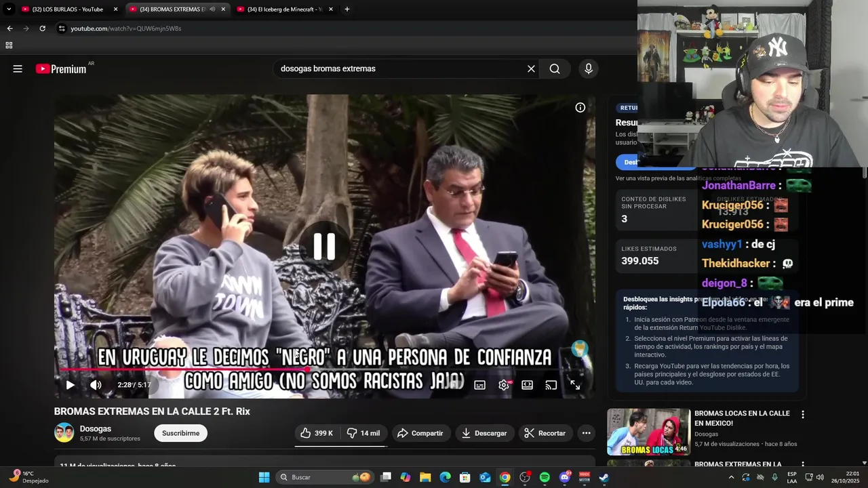Viewport: 868px width, 488px height.
Task: Open weather widget 16°C Despejado
Action: (28, 477)
